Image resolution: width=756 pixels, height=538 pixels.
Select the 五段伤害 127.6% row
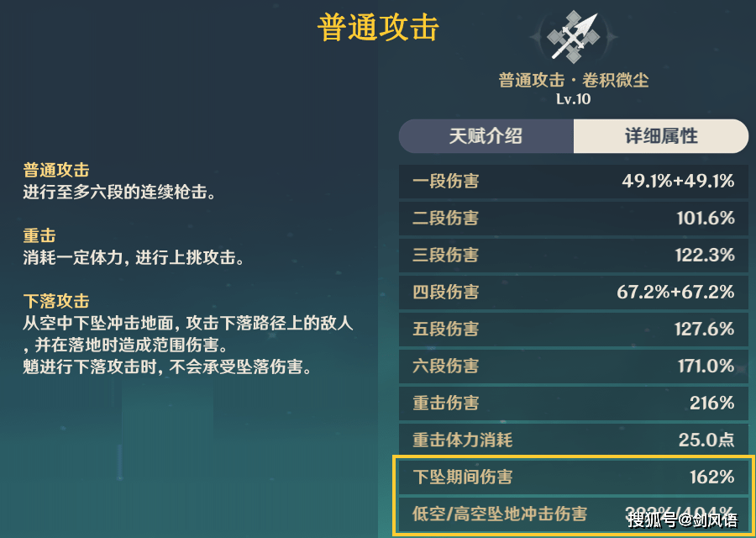tap(573, 330)
